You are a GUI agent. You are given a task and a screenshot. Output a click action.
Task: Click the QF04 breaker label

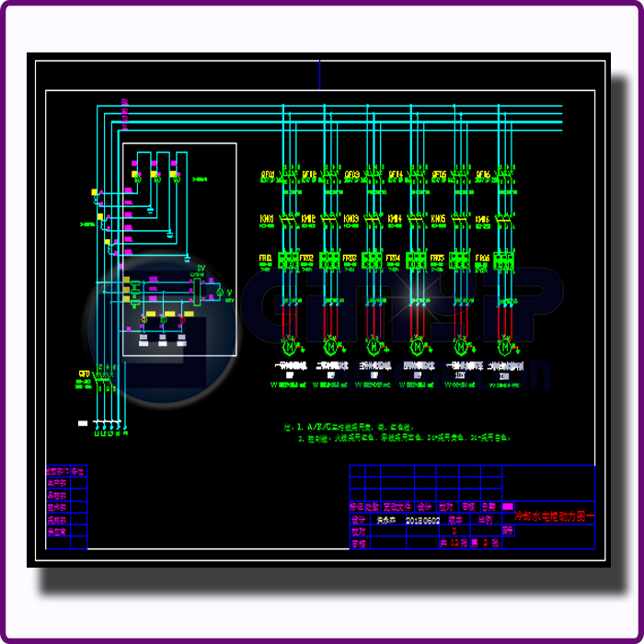click(x=396, y=174)
